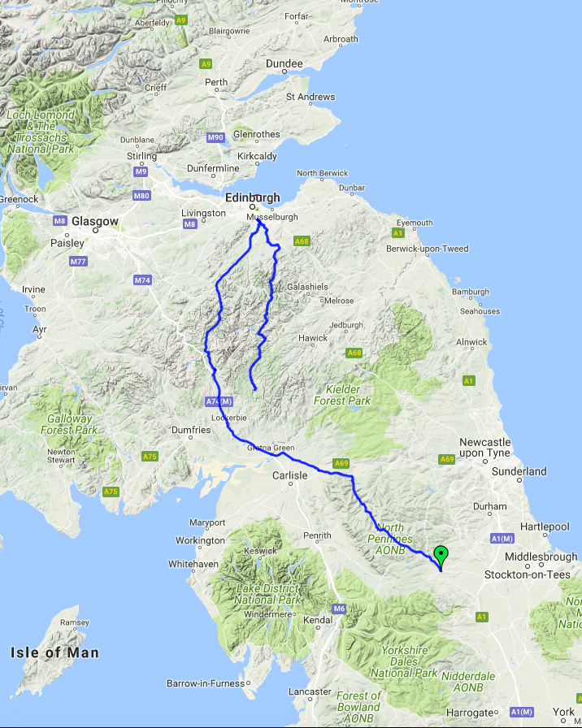Click the A1(M) shield near Hartlepool
Viewport: 582px width, 728px height.
[x=502, y=539]
